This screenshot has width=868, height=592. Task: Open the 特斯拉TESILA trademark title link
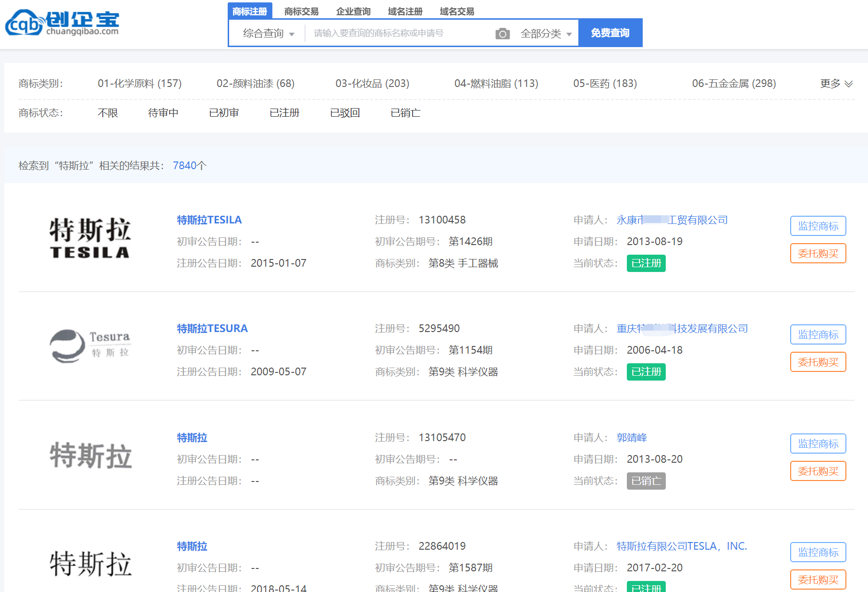click(x=209, y=220)
